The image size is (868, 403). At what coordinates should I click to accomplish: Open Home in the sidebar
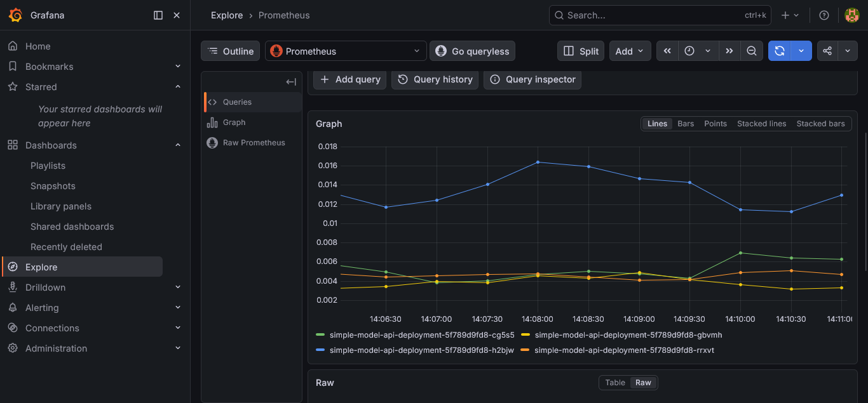point(37,46)
